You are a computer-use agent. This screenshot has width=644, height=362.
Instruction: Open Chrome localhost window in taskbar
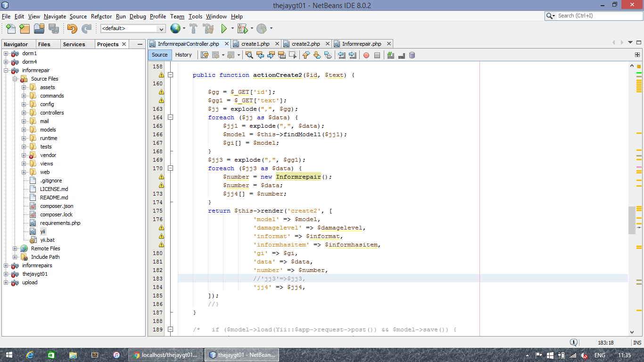point(165,355)
